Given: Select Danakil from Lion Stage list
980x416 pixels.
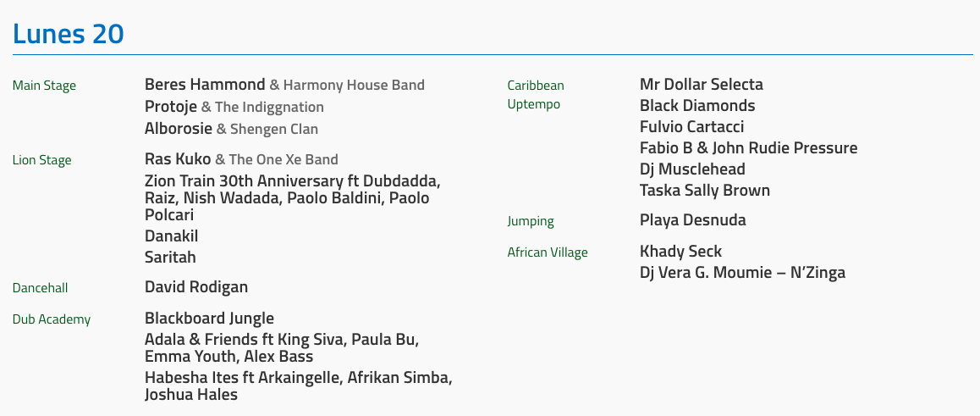Looking at the screenshot, I should [171, 236].
